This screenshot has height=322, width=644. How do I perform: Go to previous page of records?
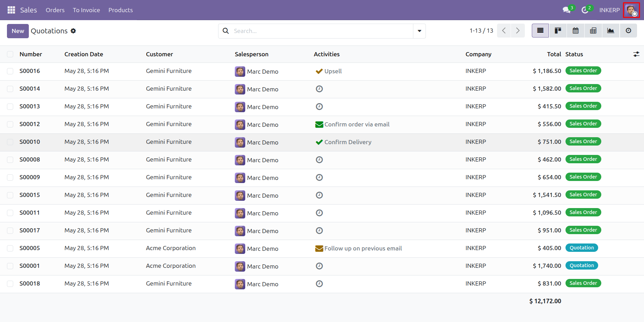(x=504, y=31)
